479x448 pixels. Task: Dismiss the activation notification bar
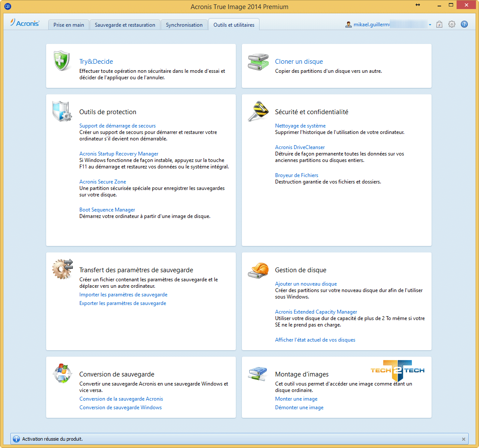click(463, 439)
